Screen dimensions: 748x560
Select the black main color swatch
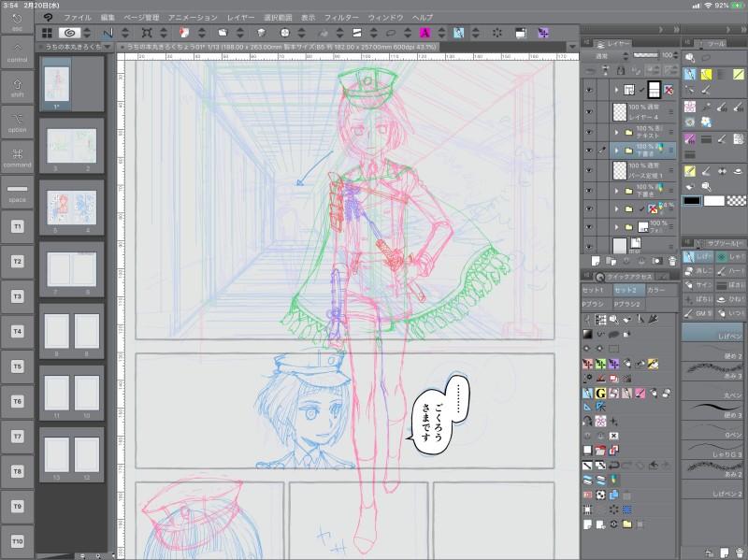tap(692, 201)
